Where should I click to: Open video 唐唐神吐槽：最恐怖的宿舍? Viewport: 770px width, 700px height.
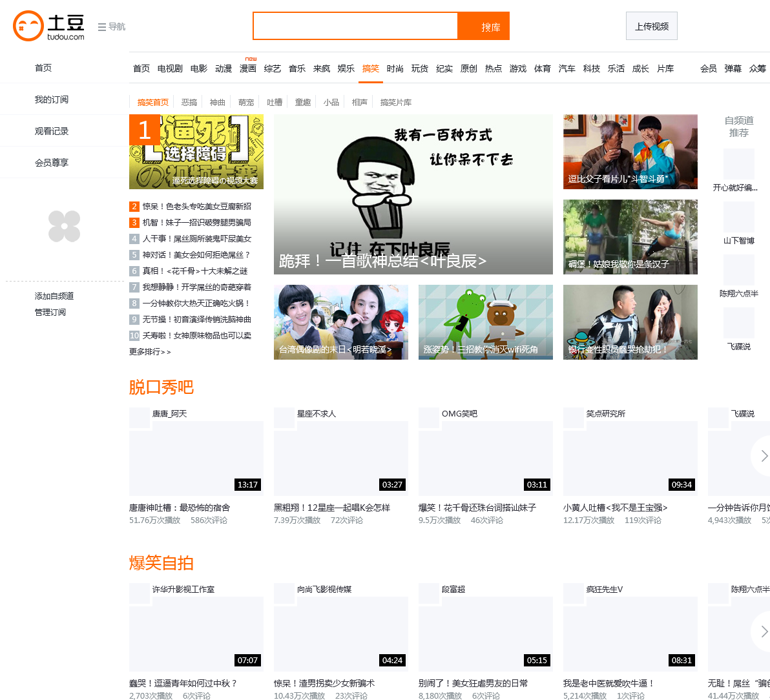tap(180, 508)
